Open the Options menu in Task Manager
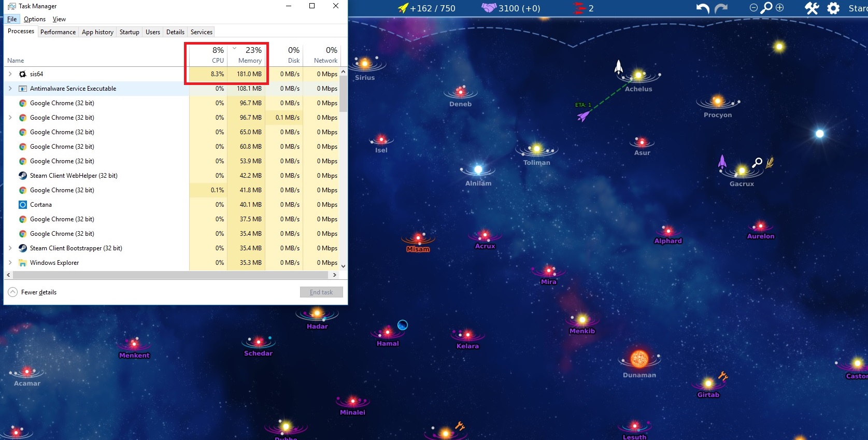 coord(34,19)
